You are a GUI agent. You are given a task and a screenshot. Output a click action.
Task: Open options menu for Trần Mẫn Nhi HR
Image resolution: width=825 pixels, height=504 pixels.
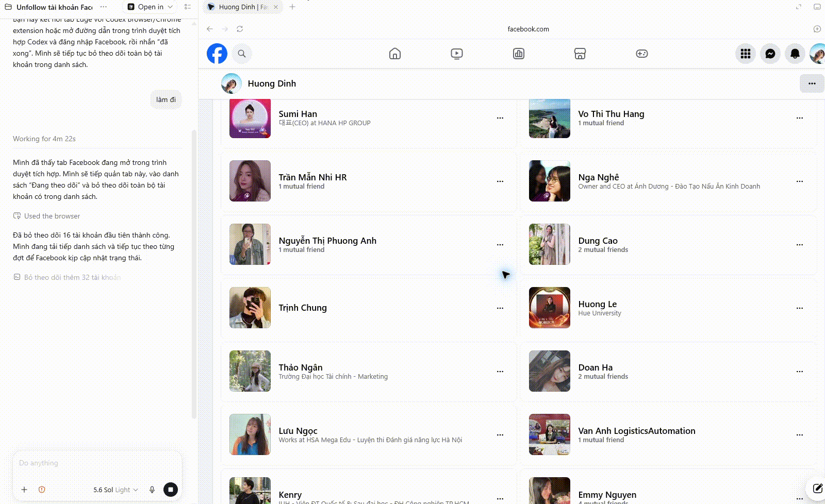(x=500, y=181)
